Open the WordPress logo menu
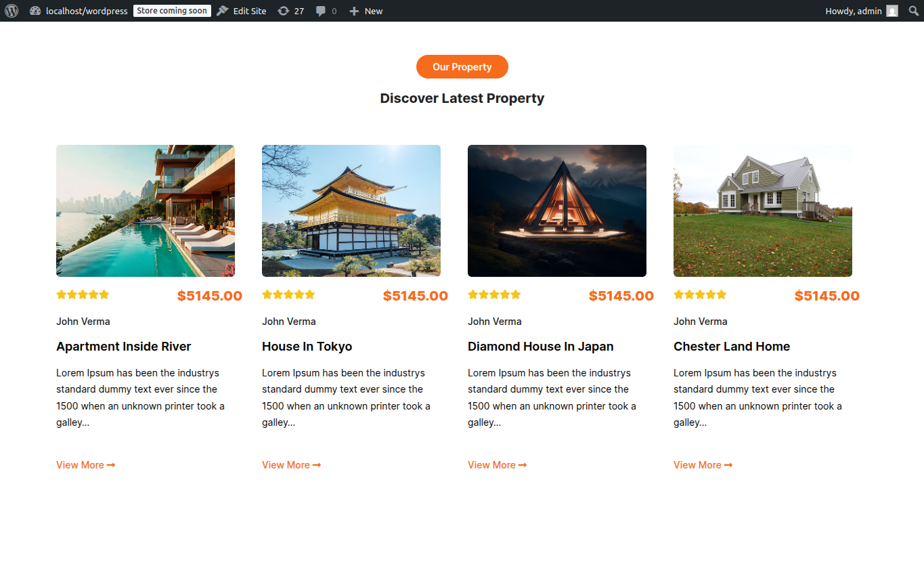 click(12, 11)
